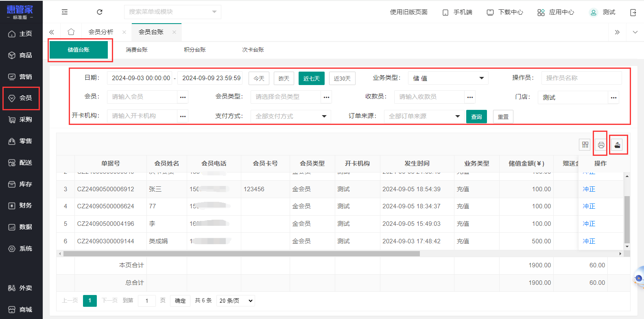Open the 搜索菜单或模块 search dropdown
The height and width of the screenshot is (319, 644).
point(172,12)
